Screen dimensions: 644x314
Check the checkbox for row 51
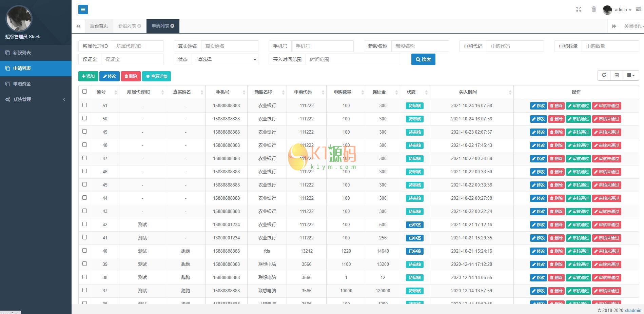click(x=85, y=105)
